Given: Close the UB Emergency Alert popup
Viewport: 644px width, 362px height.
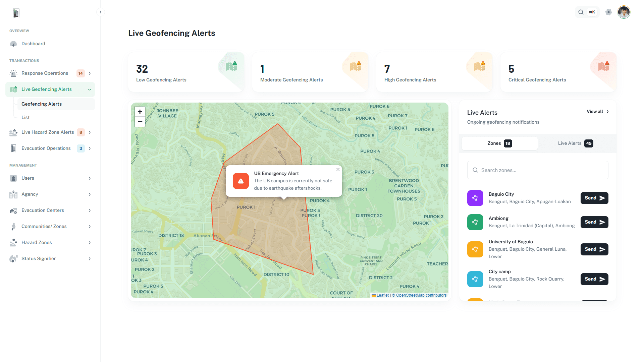Looking at the screenshot, I should [338, 170].
